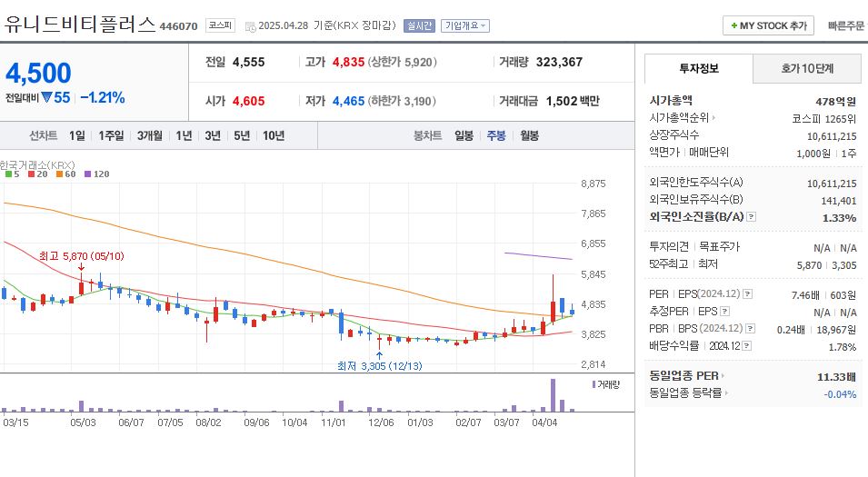Click the 코스피 market badge
This screenshot has height=477, width=868.
(x=220, y=25)
